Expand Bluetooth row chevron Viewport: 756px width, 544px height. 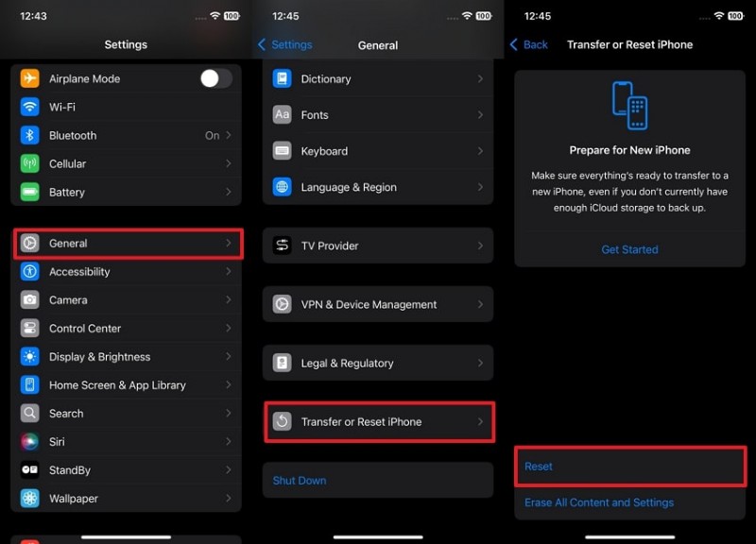(229, 135)
